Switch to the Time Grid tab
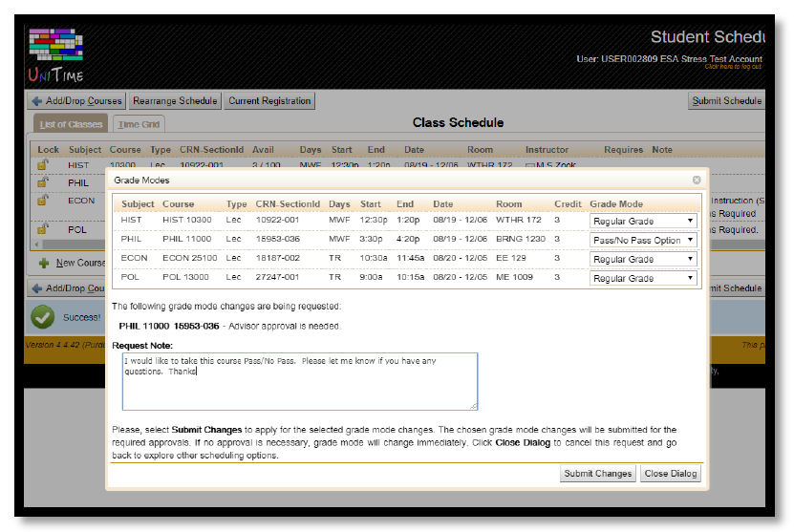The image size is (794, 532). click(139, 124)
